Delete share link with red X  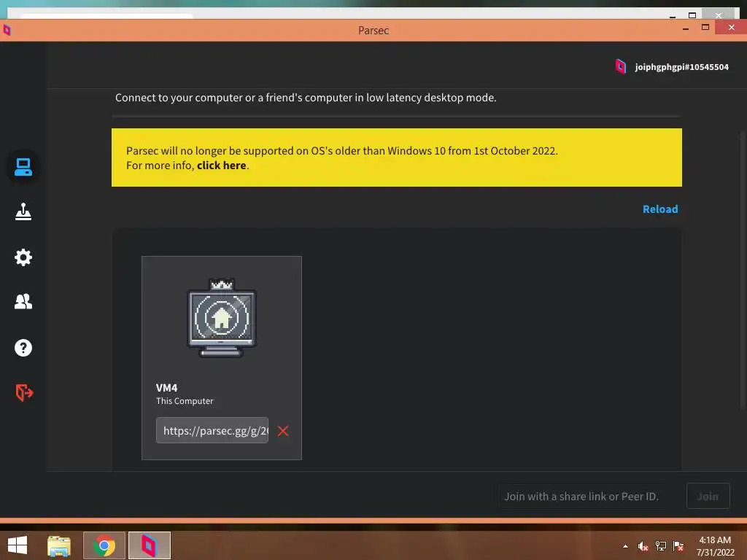coord(283,431)
